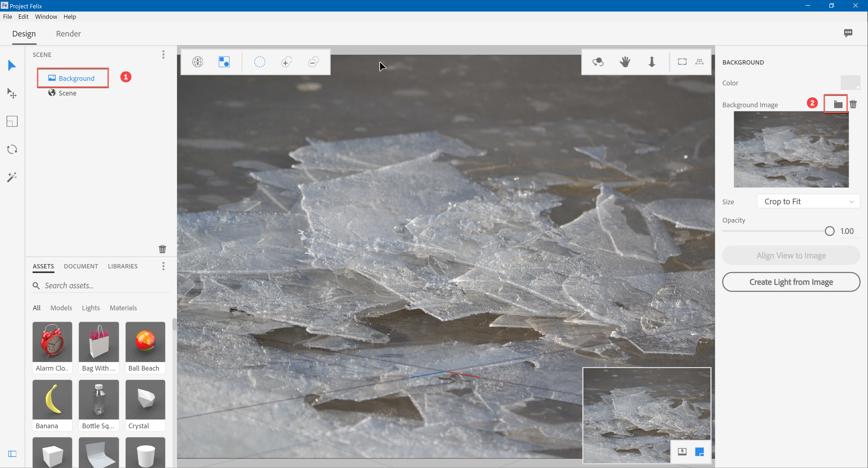The image size is (868, 468).
Task: Open the DOCUMENT tab in assets panel
Action: point(81,266)
